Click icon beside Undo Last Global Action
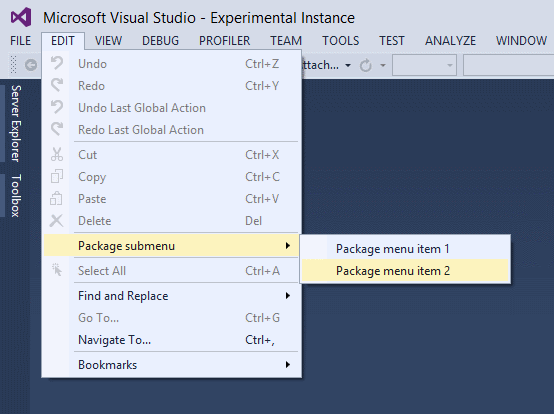Screen dimensions: 554x414 [x=57, y=107]
